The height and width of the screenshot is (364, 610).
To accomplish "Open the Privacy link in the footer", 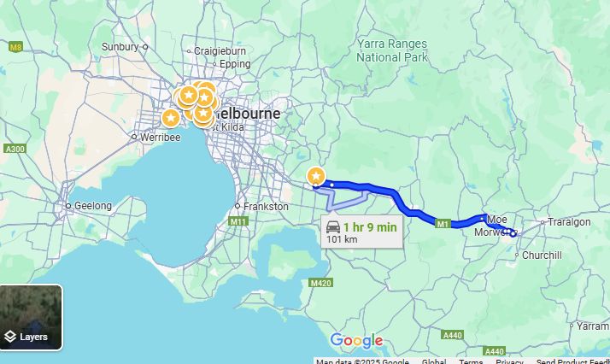I will click(509, 361).
